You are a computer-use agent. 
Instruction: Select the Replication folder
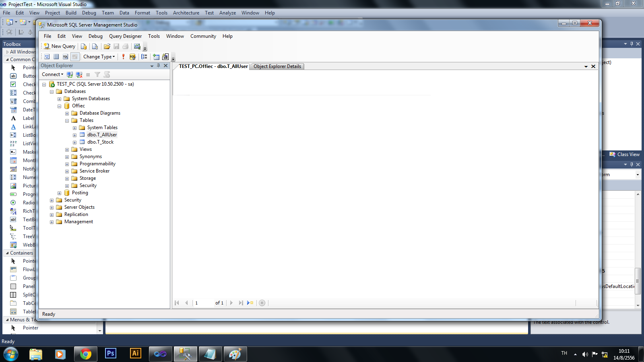76,214
